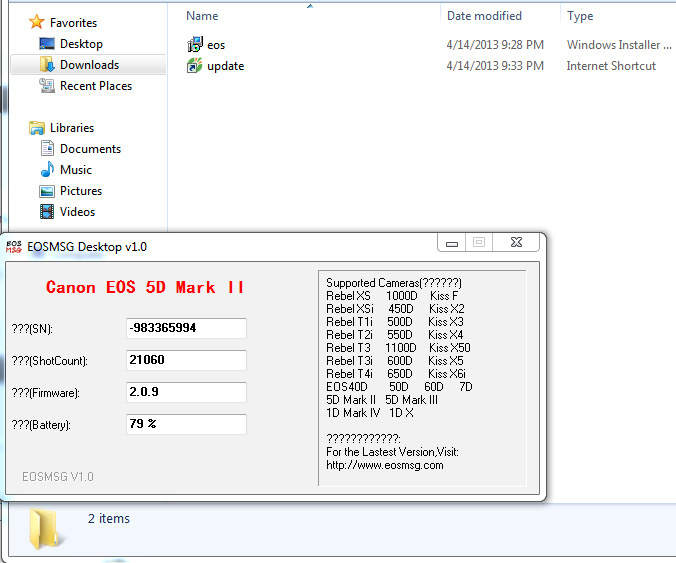Sort by Date modified column header
This screenshot has width=676, height=563.
point(484,16)
